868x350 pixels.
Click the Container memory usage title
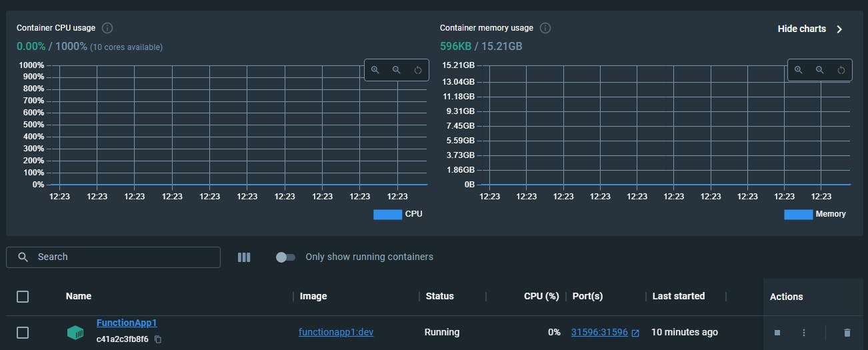487,28
